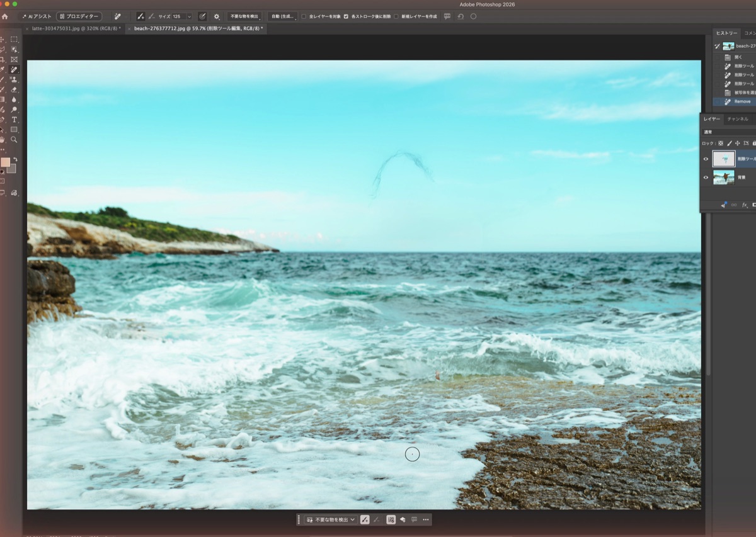This screenshot has height=537, width=756.
Task: Select the Clone Stamp tool
Action: [14, 79]
